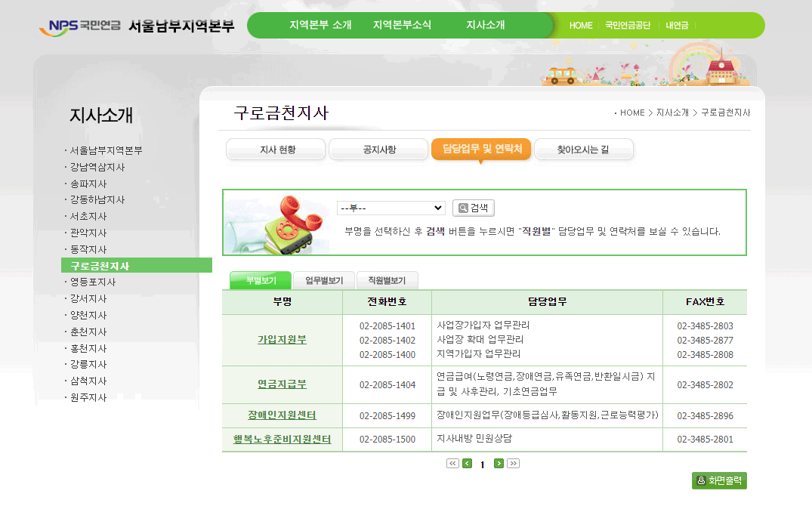Open the 찾아오시는 길 tab
Image resolution: width=812 pixels, height=506 pixels.
coord(584,149)
